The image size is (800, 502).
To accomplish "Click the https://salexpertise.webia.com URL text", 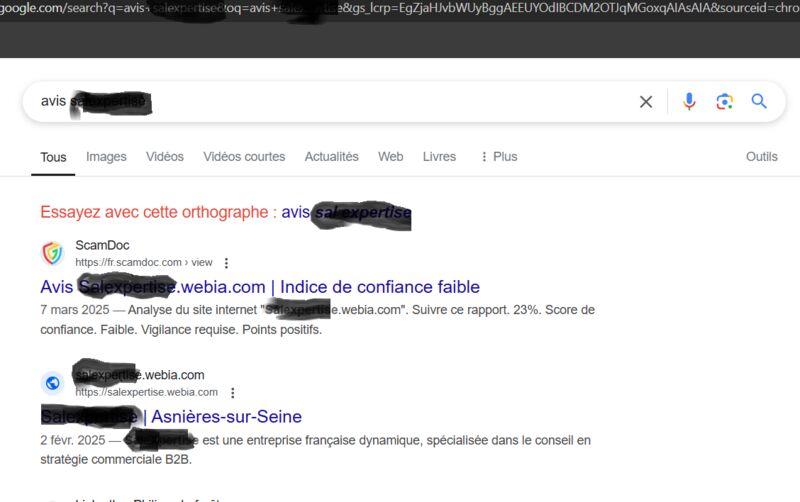I will click(x=146, y=392).
